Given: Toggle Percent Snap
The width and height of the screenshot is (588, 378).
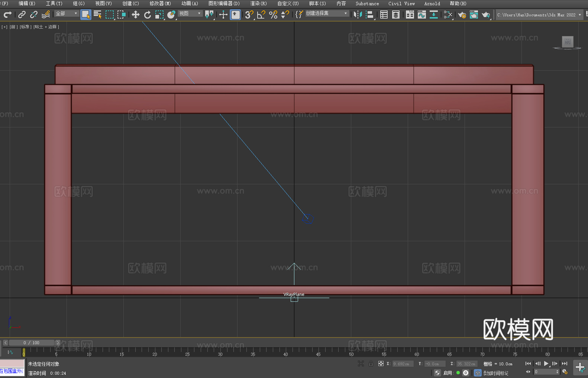Looking at the screenshot, I should [x=273, y=14].
